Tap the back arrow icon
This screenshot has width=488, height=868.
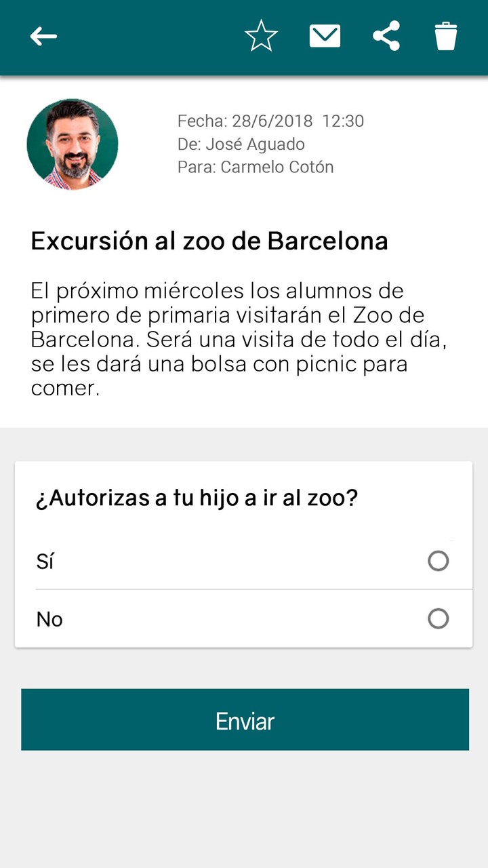(x=43, y=37)
